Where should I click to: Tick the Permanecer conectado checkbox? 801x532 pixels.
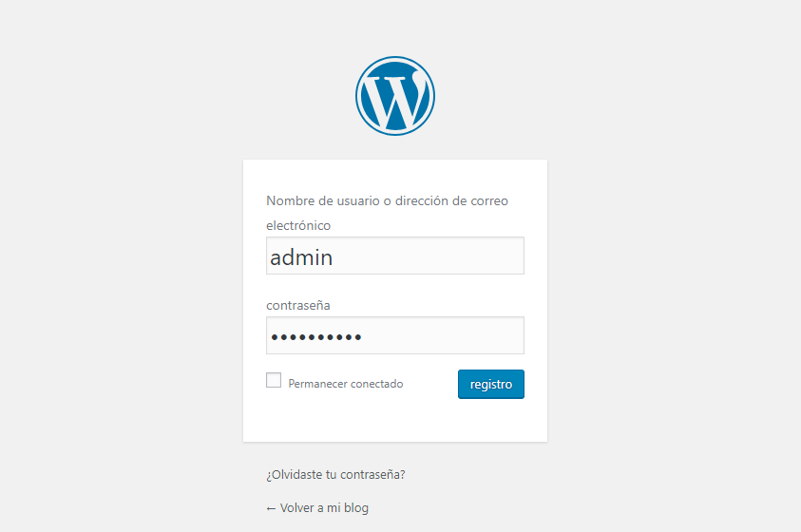(x=274, y=380)
